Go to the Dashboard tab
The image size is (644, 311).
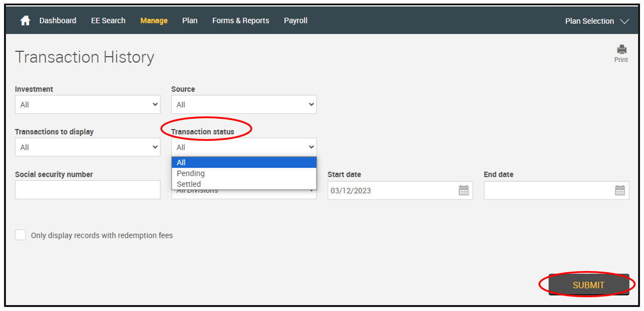click(58, 20)
